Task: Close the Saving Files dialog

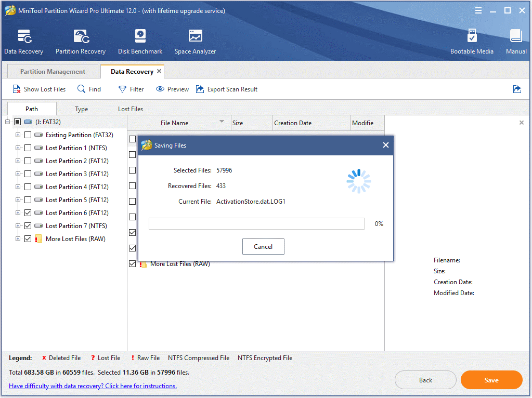Action: (x=386, y=145)
